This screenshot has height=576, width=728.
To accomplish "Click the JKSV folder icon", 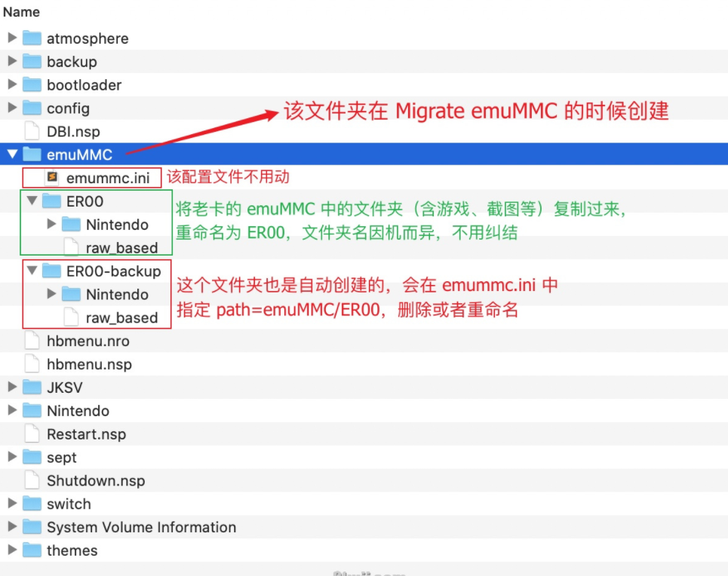I will tap(32, 387).
